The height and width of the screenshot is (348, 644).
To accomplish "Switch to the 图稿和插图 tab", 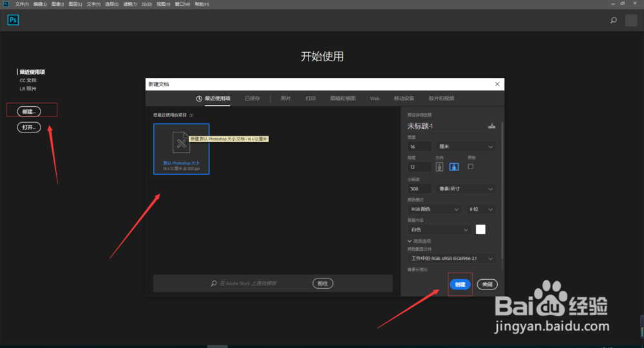I will pyautogui.click(x=343, y=98).
